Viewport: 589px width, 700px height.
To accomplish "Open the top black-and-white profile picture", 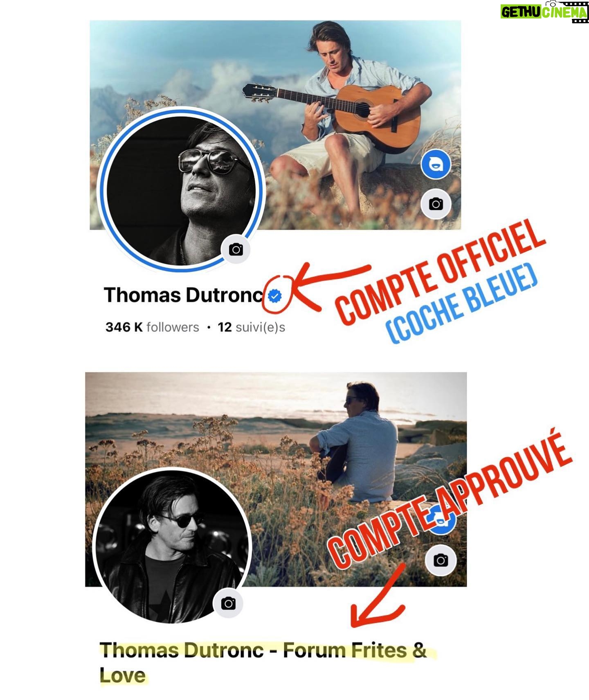I will [x=182, y=190].
